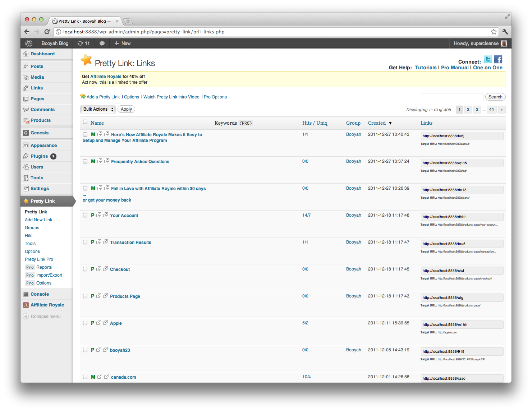The width and height of the screenshot is (532, 411).
Task: Check the Fall in Love row checkbox
Action: [85, 188]
